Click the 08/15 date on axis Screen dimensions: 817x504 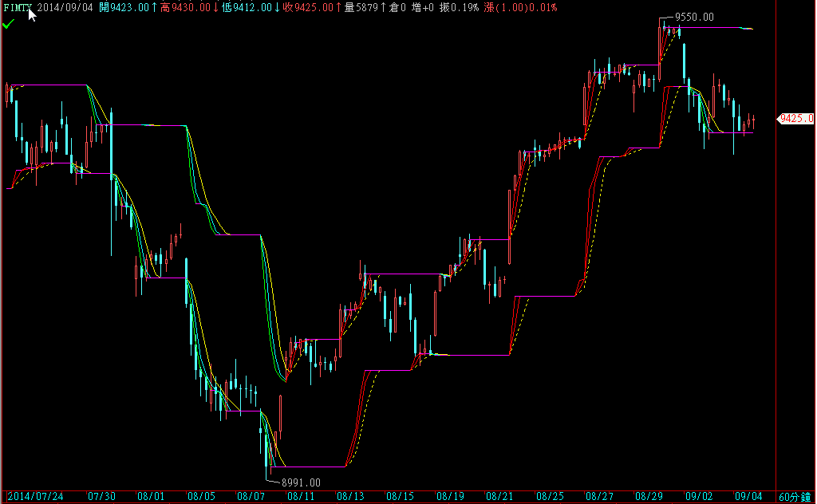[x=401, y=496]
